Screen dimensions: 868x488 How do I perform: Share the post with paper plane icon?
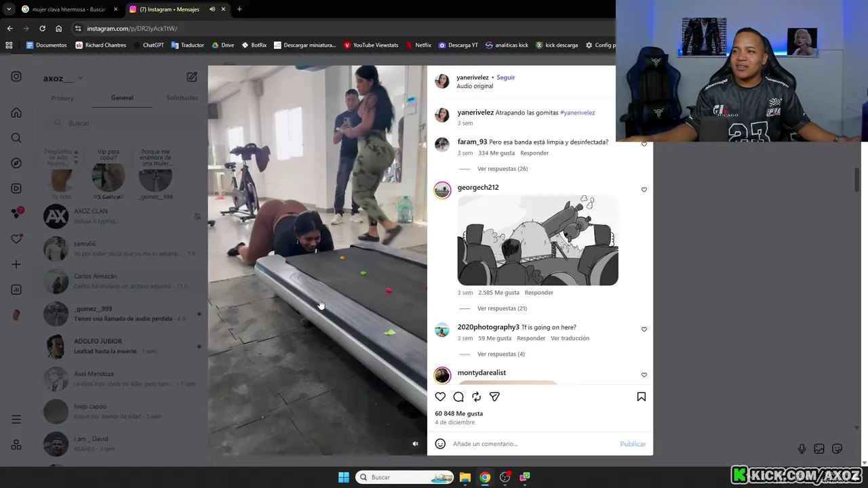click(x=494, y=396)
